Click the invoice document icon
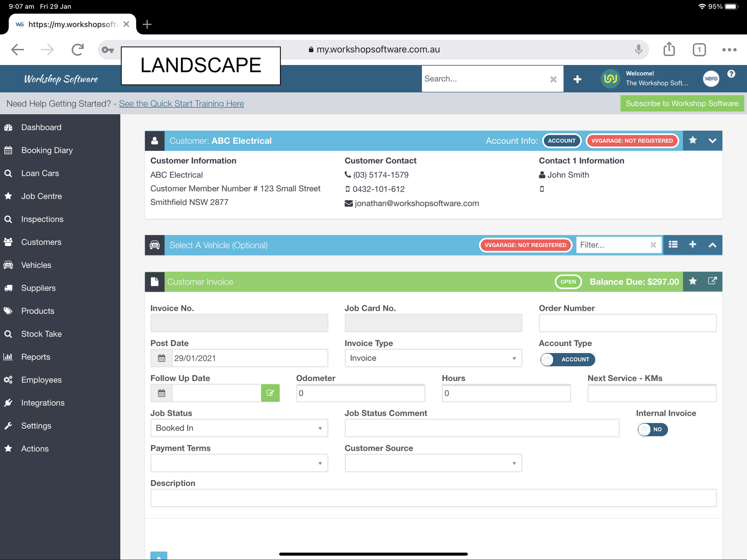This screenshot has height=560, width=747. tap(154, 282)
